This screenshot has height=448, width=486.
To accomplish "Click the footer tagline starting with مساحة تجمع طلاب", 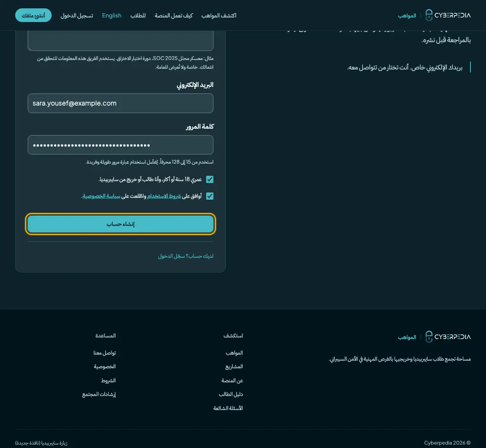I will point(399,359).
